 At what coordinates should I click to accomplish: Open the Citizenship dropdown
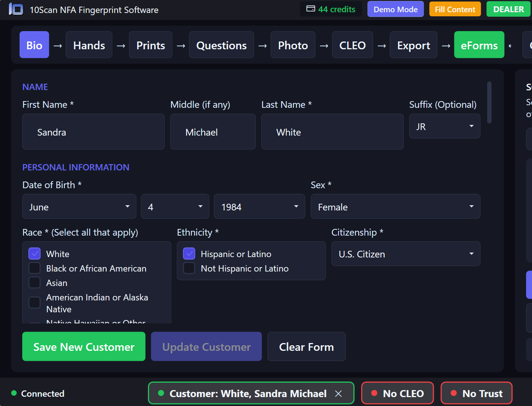406,254
